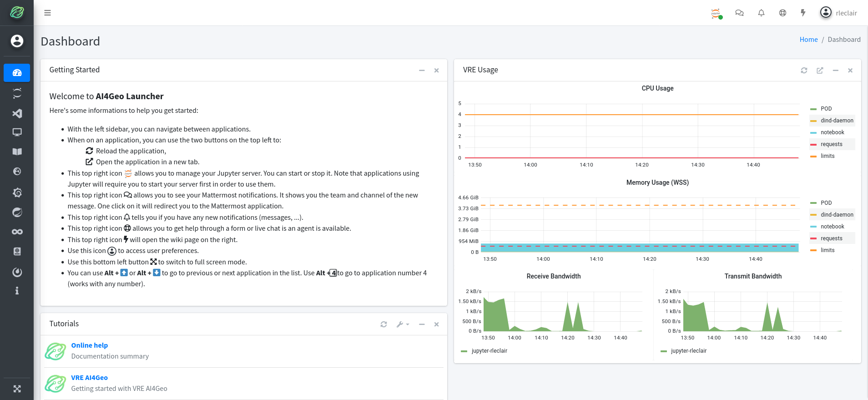Select the Dashboard gauge icon in sidebar
This screenshot has width=868, height=400.
(17, 73)
